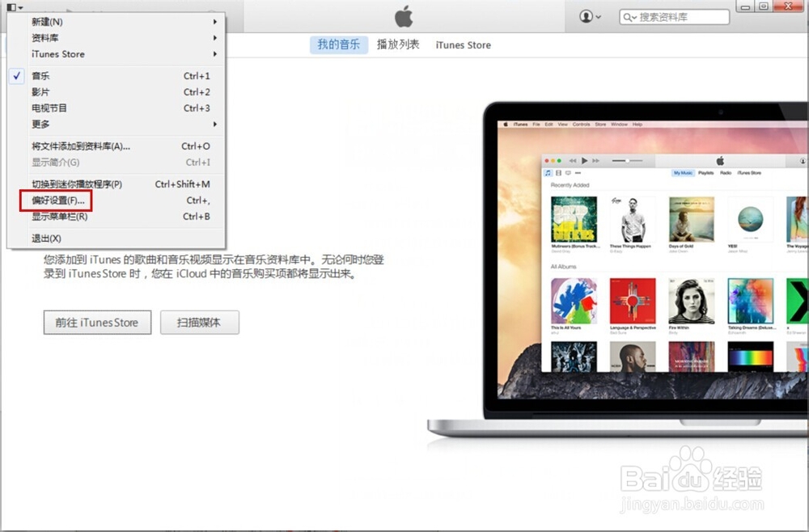Image resolution: width=809 pixels, height=532 pixels.
Task: Select 将文件添加到资料库(A)...
Action: tap(116, 146)
